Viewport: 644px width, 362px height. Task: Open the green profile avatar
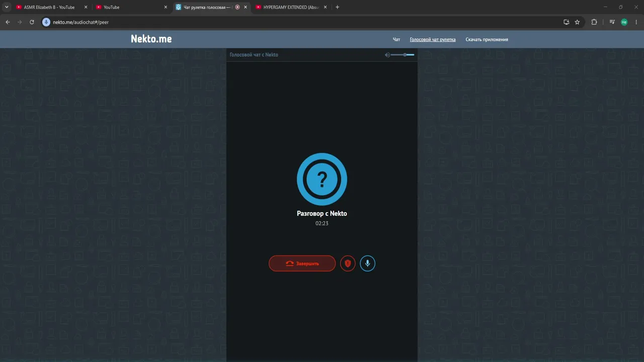coord(624,22)
